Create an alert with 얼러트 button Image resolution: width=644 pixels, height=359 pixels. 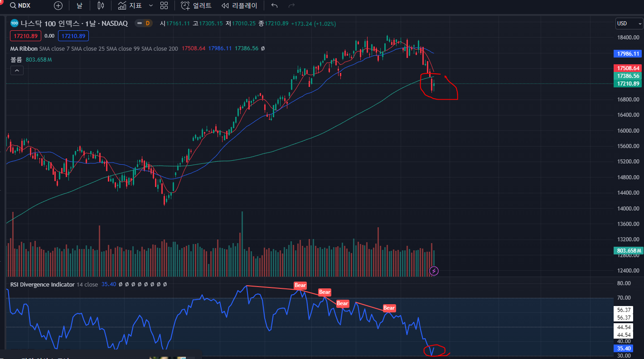click(x=196, y=6)
